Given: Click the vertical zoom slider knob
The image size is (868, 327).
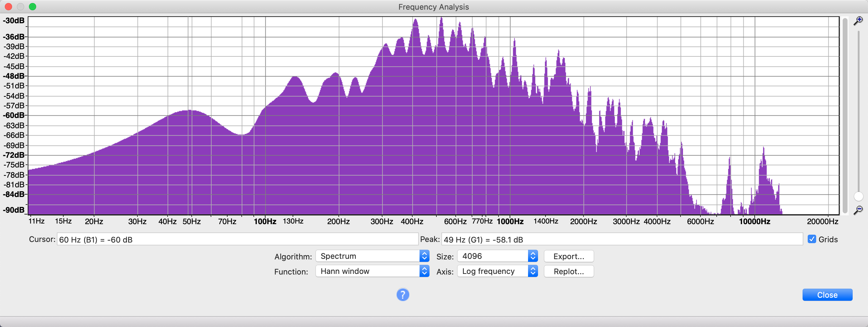Looking at the screenshot, I should pyautogui.click(x=858, y=196).
